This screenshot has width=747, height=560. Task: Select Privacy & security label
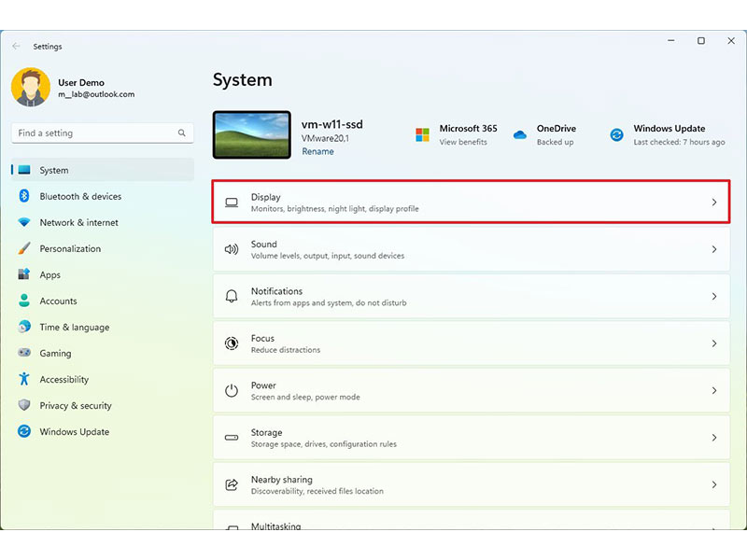76,406
